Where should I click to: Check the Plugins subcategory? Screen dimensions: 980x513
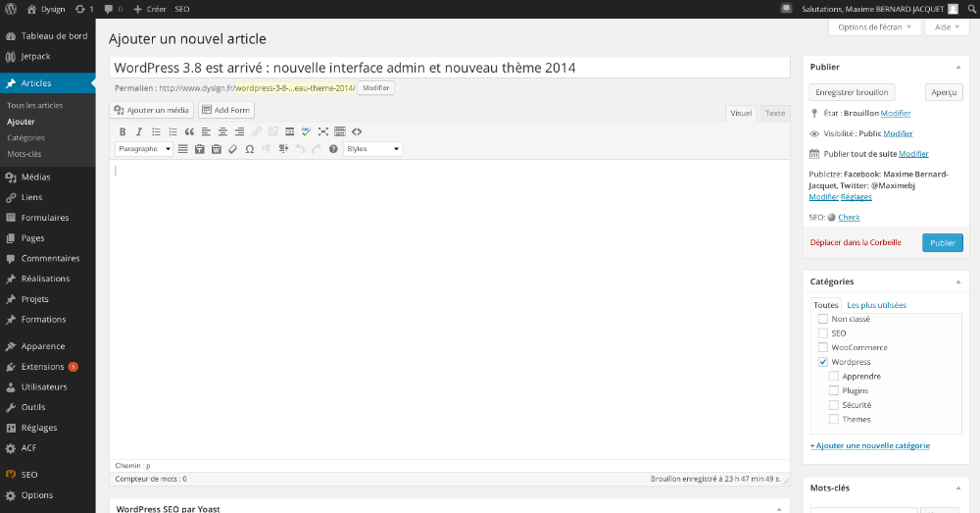[x=834, y=390]
